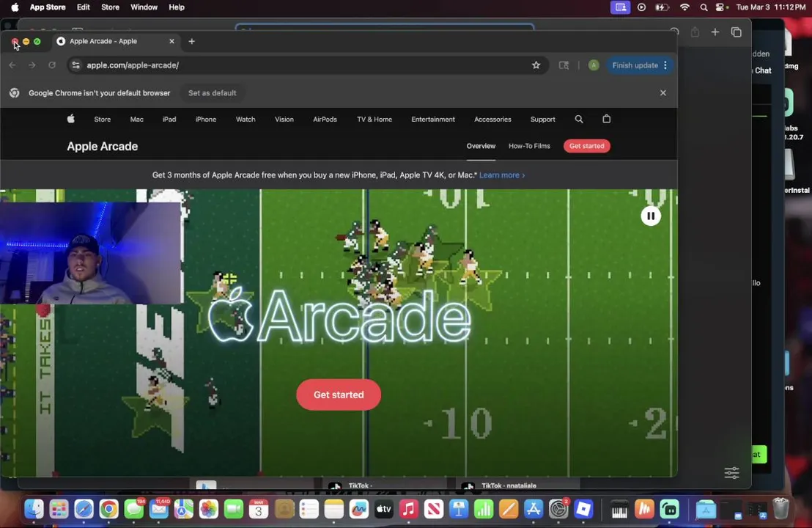Open Trash from the Dock
Image resolution: width=812 pixels, height=528 pixels.
click(780, 509)
